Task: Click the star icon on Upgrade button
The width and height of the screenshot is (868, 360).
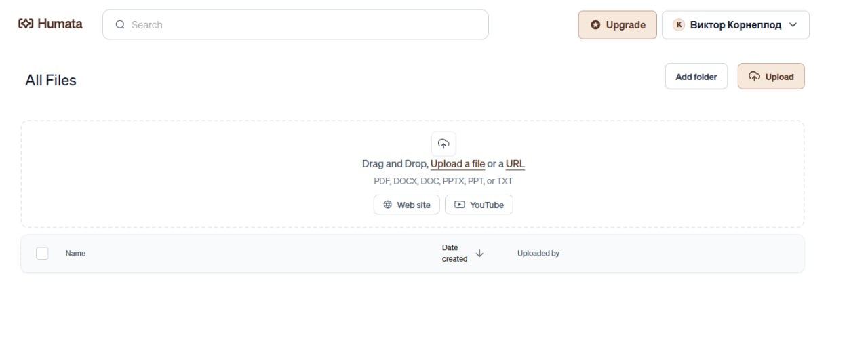Action: pyautogui.click(x=595, y=25)
